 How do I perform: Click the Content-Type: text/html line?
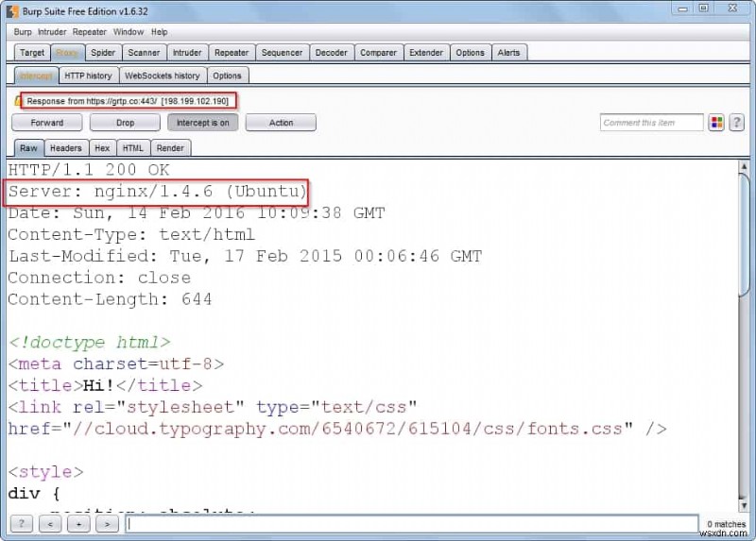coord(131,234)
